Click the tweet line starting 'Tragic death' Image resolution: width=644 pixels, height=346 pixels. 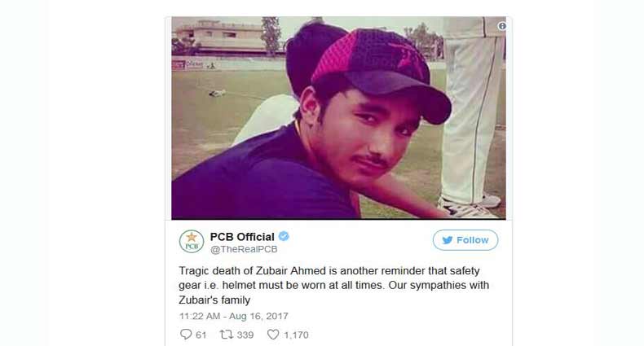pos(329,271)
